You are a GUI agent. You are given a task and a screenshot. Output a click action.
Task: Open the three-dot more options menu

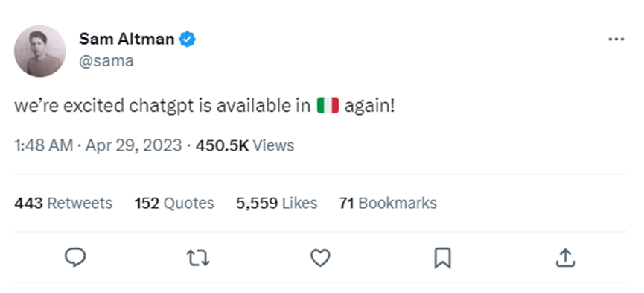[x=616, y=40]
